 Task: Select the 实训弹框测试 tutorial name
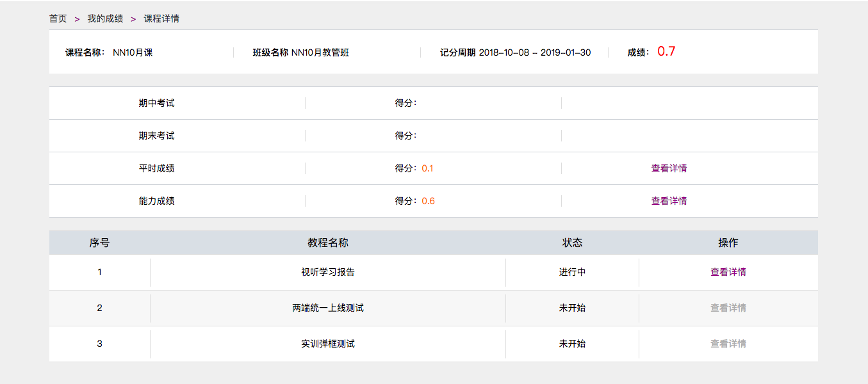(x=327, y=344)
